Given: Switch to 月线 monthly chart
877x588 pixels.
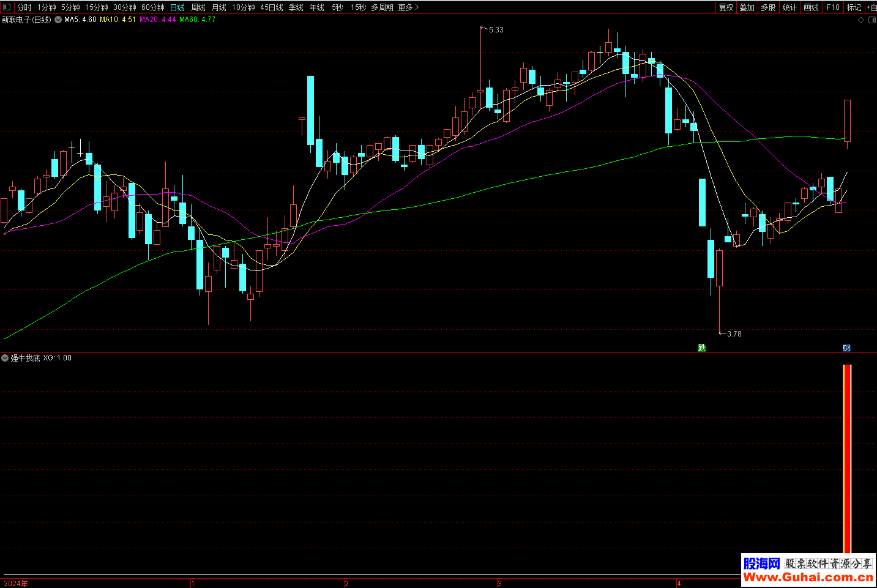Looking at the screenshot, I should pyautogui.click(x=219, y=7).
